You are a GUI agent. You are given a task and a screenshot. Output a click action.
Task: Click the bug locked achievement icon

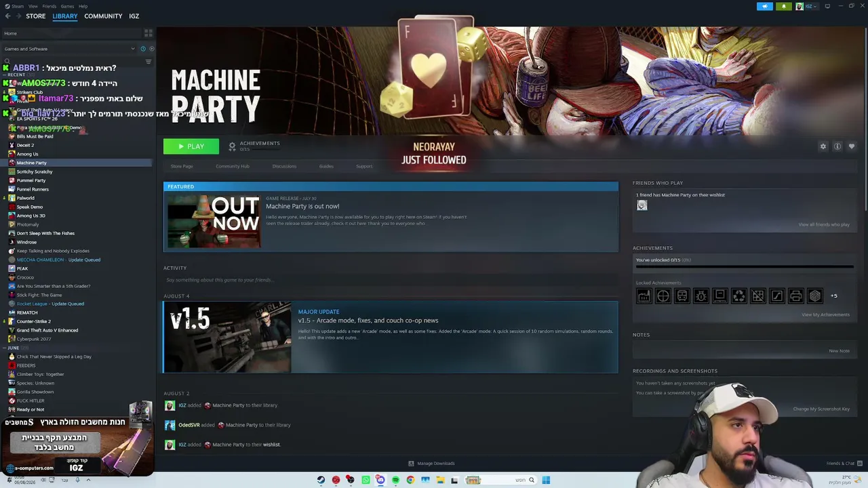coord(701,296)
